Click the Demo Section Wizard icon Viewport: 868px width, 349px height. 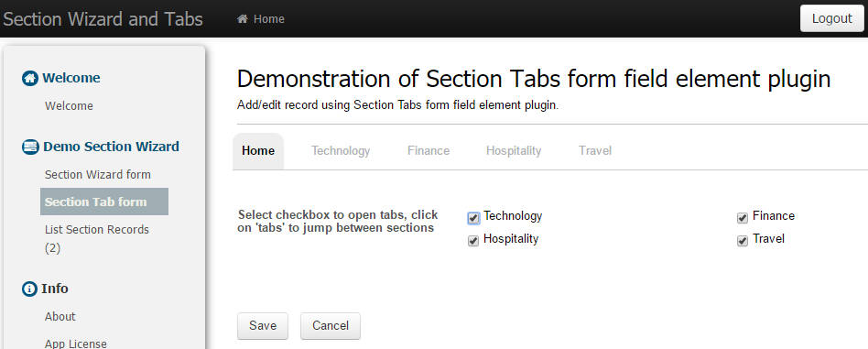(x=30, y=147)
